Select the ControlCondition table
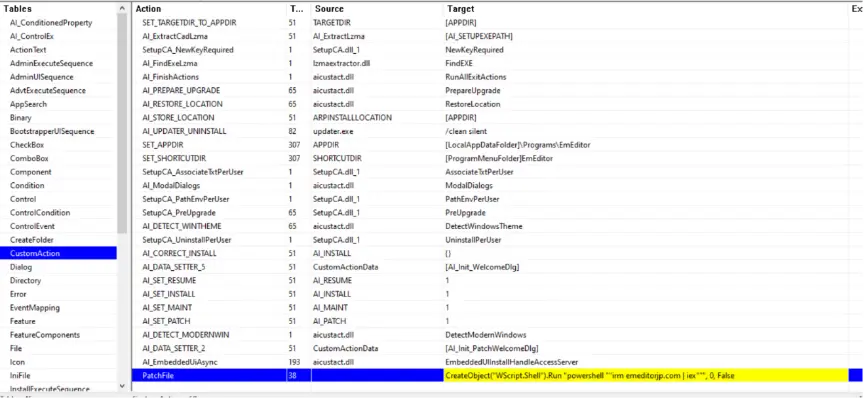 coord(40,213)
